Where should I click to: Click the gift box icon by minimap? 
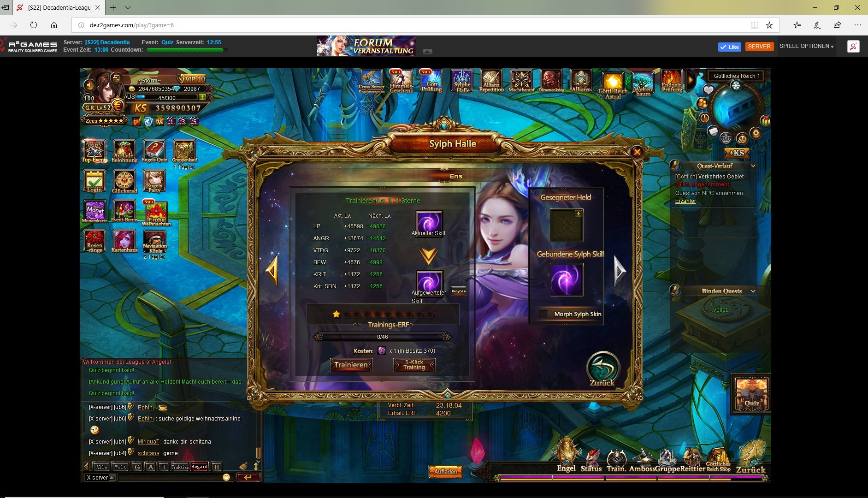point(765,121)
